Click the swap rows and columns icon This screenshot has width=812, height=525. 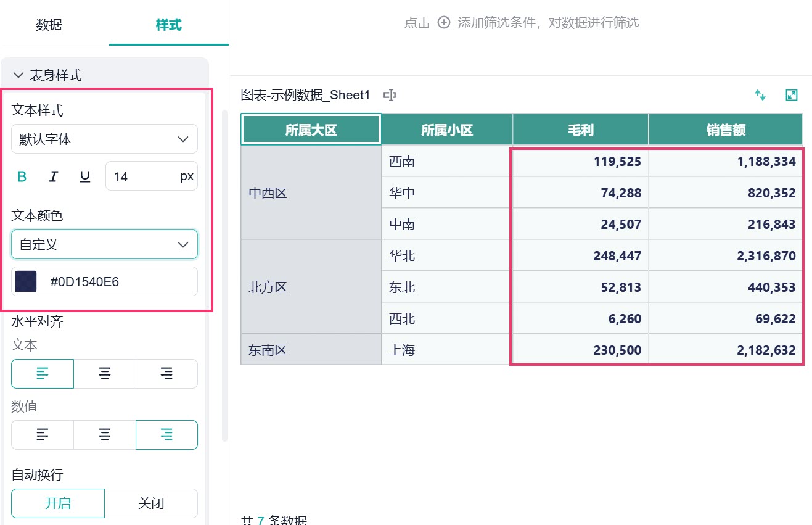click(x=760, y=95)
